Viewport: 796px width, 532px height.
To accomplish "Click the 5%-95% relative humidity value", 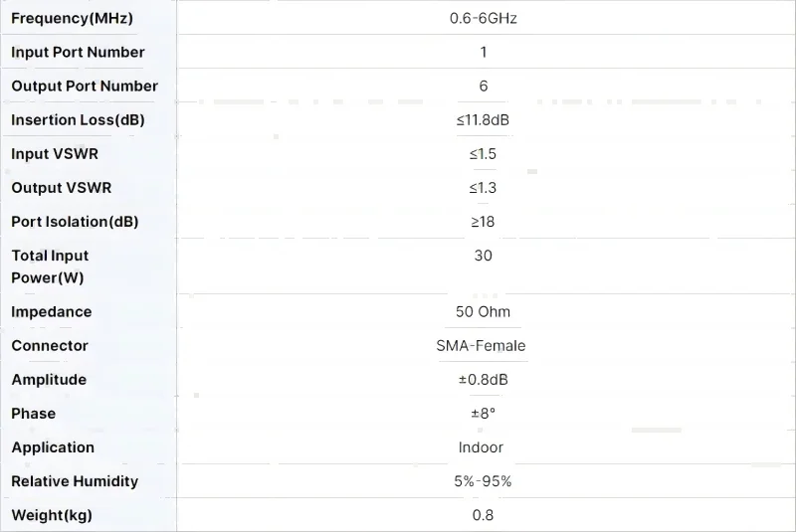I will point(484,480).
